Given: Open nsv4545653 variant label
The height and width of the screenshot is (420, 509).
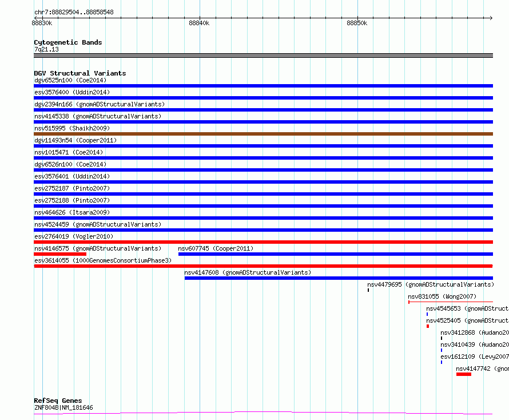Looking at the screenshot, I should coord(467,308).
